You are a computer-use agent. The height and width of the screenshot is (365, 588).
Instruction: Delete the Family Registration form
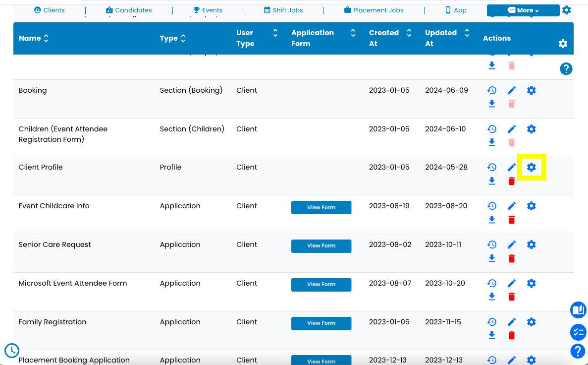[512, 335]
